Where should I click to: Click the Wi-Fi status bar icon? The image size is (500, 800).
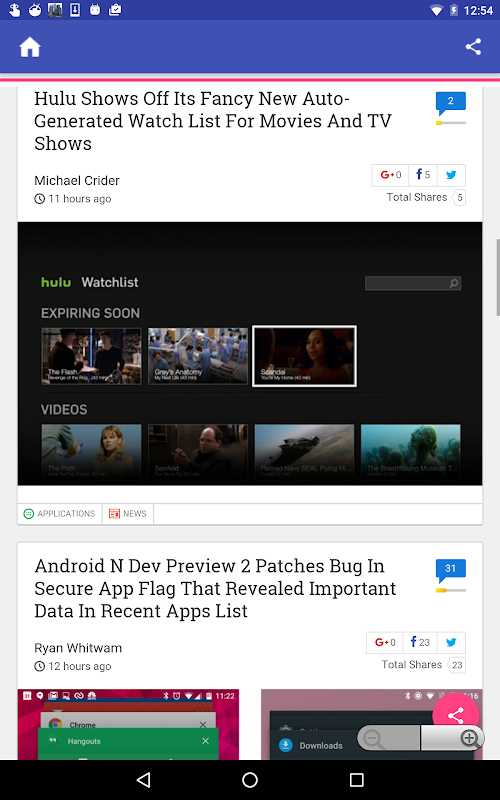tap(436, 10)
